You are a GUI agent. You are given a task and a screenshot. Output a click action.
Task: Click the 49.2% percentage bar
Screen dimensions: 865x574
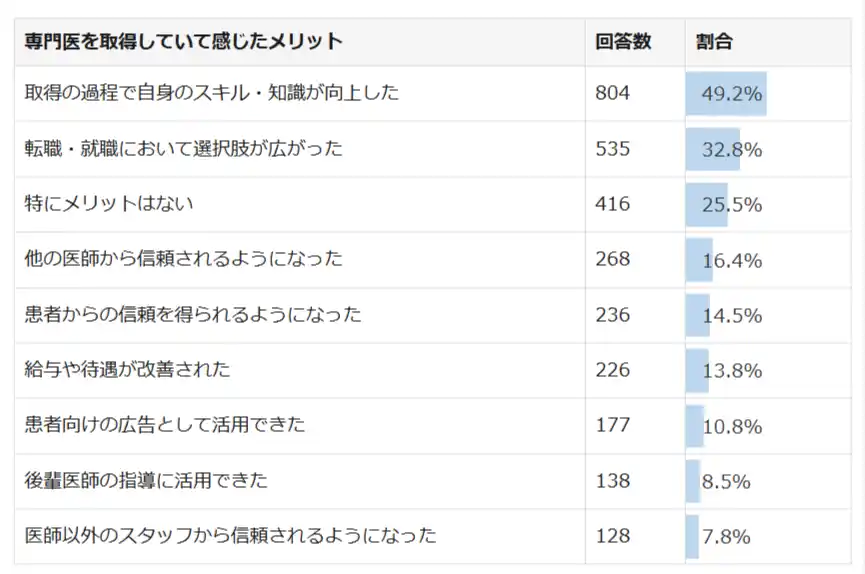coord(726,93)
